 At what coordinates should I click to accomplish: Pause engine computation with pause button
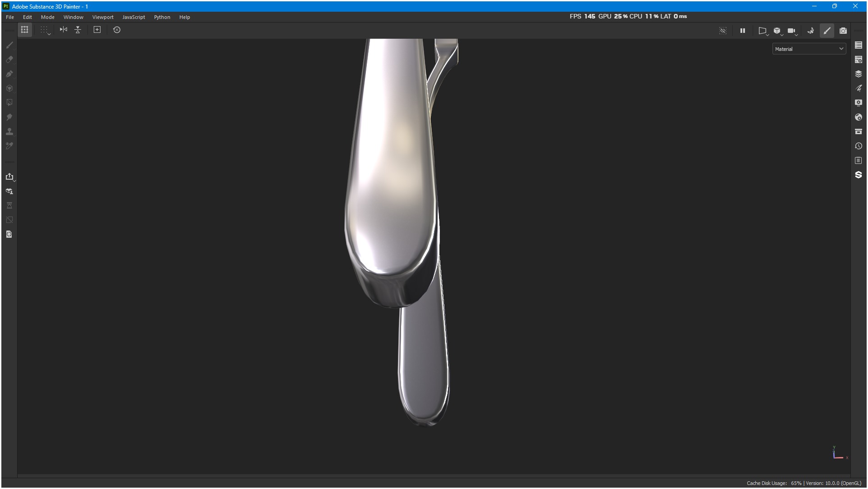point(742,31)
